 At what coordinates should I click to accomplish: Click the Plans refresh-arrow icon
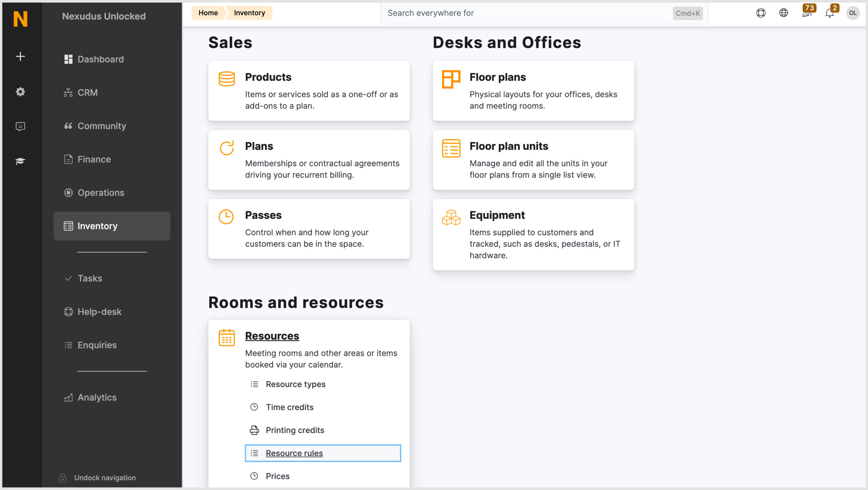[227, 148]
